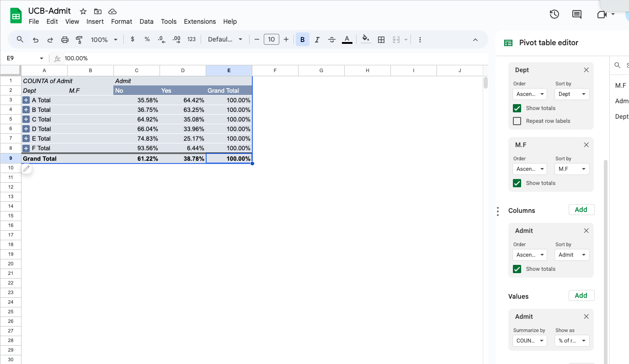Enable Repeat row labels checkbox

pyautogui.click(x=517, y=121)
